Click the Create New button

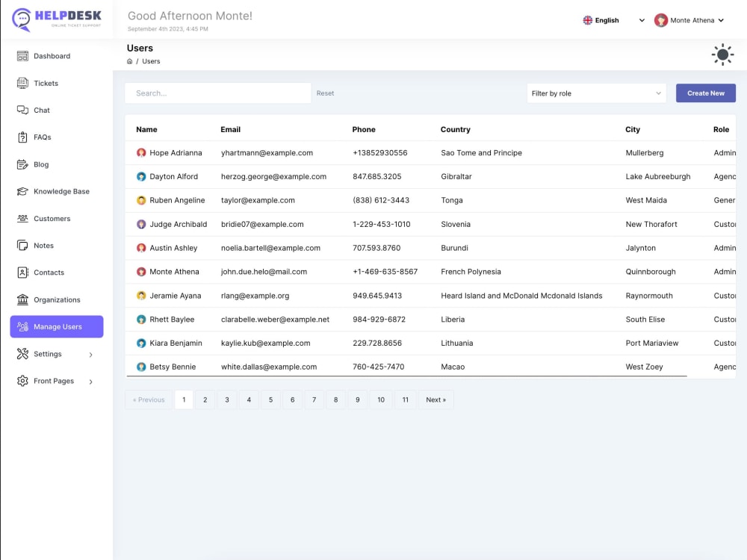(705, 93)
